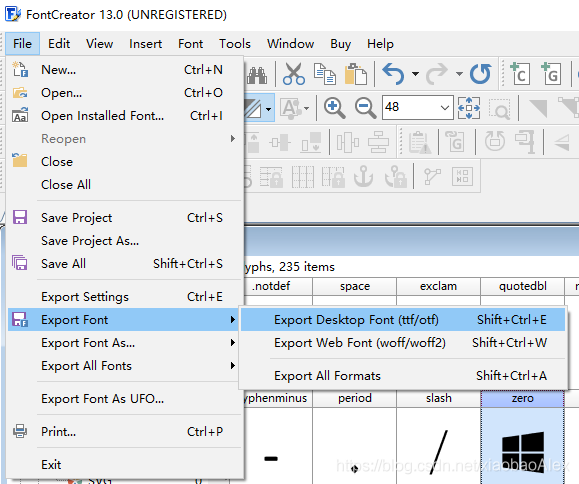The height and width of the screenshot is (484, 579).
Task: Select Export Font As UFO... entry
Action: (x=124, y=398)
